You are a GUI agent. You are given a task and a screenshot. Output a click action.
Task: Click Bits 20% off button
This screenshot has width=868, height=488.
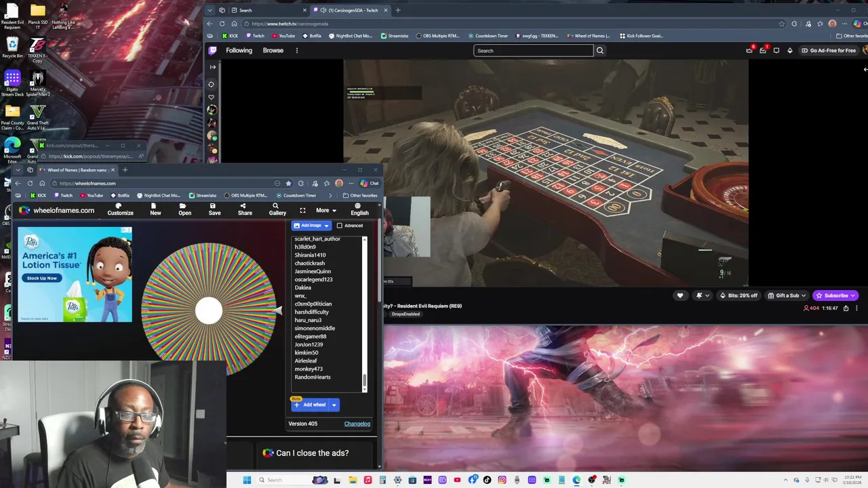coord(738,296)
